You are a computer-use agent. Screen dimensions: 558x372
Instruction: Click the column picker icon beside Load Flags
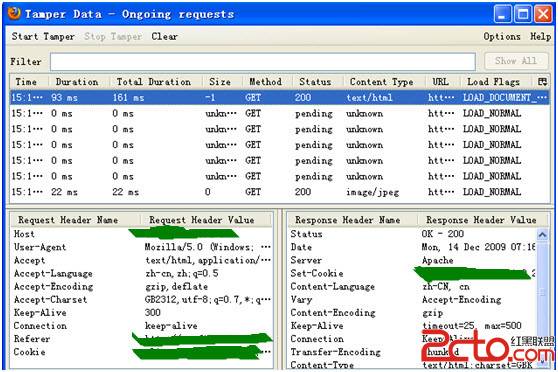(542, 82)
